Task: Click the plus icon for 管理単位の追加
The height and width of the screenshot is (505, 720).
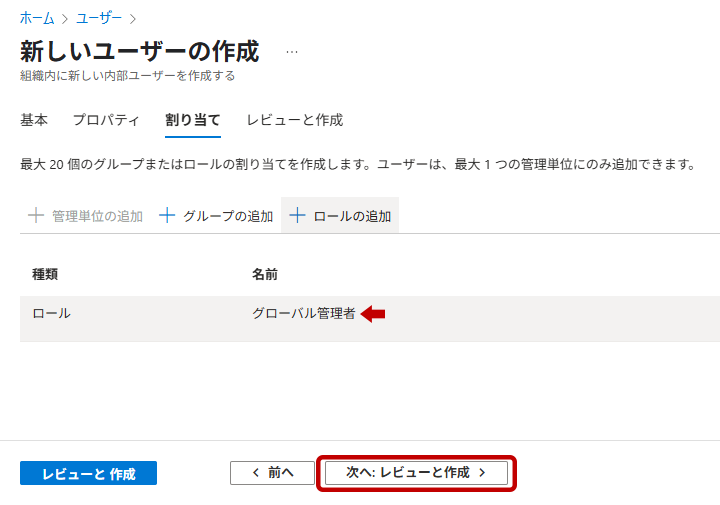Action: (36, 216)
